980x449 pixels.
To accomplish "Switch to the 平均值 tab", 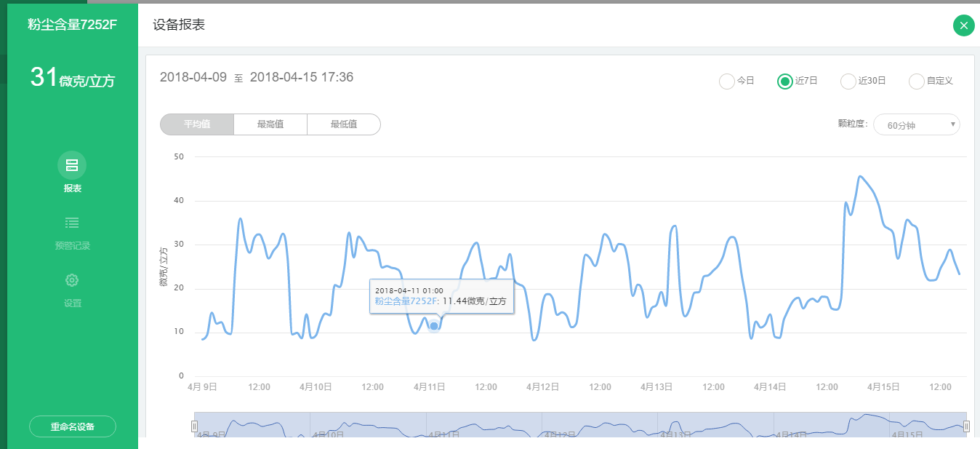I will point(197,124).
